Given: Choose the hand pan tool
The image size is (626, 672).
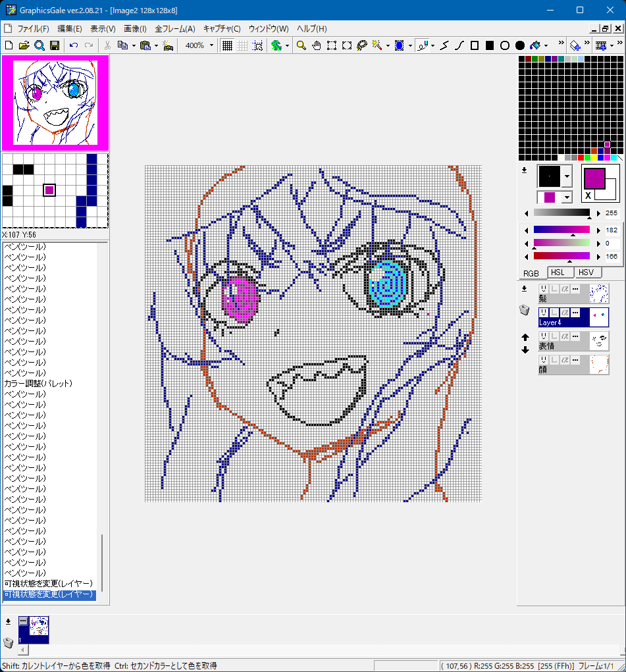Looking at the screenshot, I should click(317, 45).
